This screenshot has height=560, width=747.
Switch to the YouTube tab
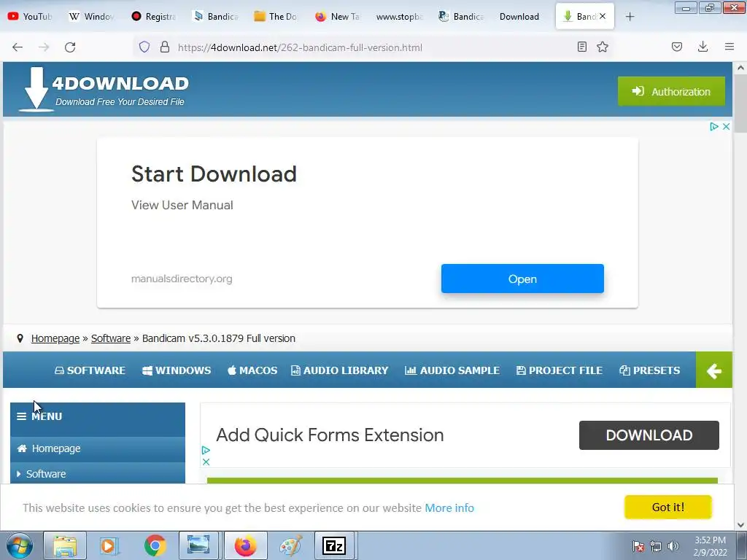pos(29,17)
